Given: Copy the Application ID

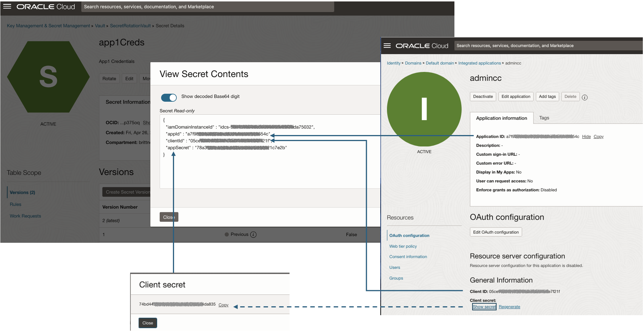Looking at the screenshot, I should coord(599,136).
